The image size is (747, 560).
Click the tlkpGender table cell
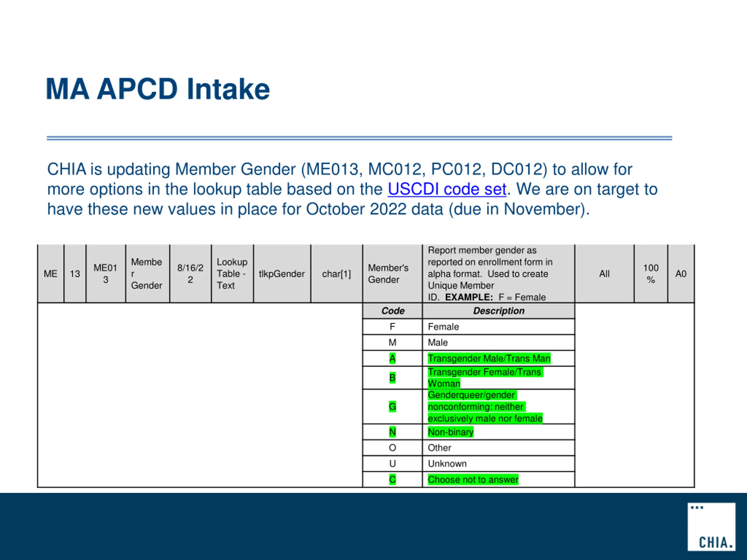coord(282,274)
